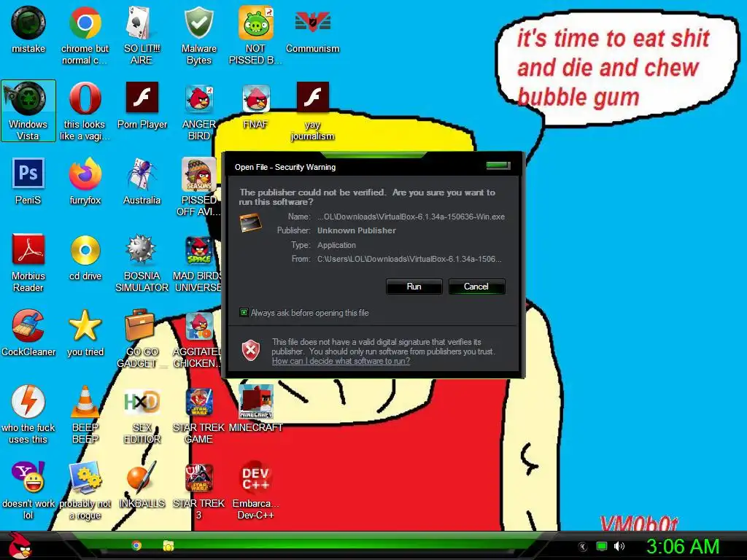This screenshot has width=747, height=560.
Task: Click the 'Unknown Publisher' text
Action: (x=356, y=230)
